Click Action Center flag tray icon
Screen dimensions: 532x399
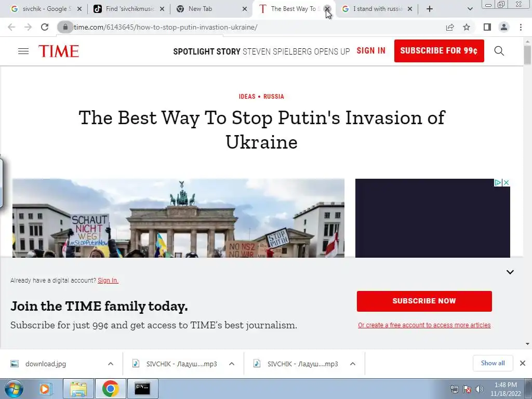point(467,389)
